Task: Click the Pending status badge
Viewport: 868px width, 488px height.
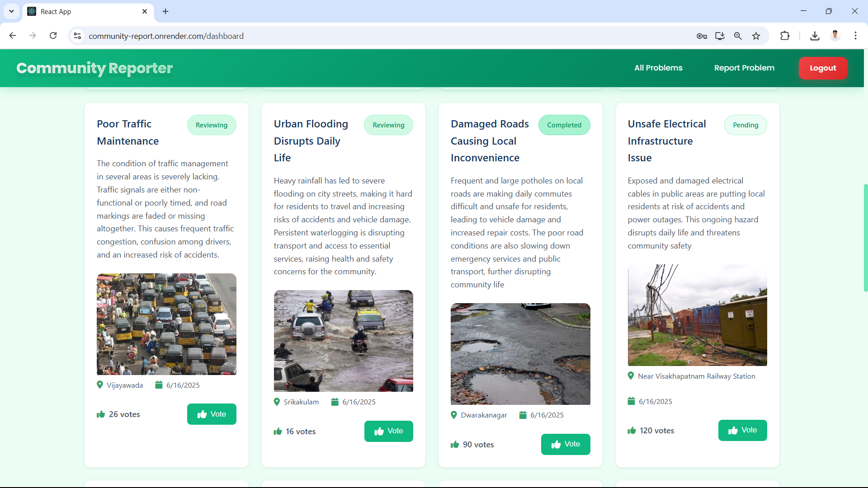Action: click(745, 125)
